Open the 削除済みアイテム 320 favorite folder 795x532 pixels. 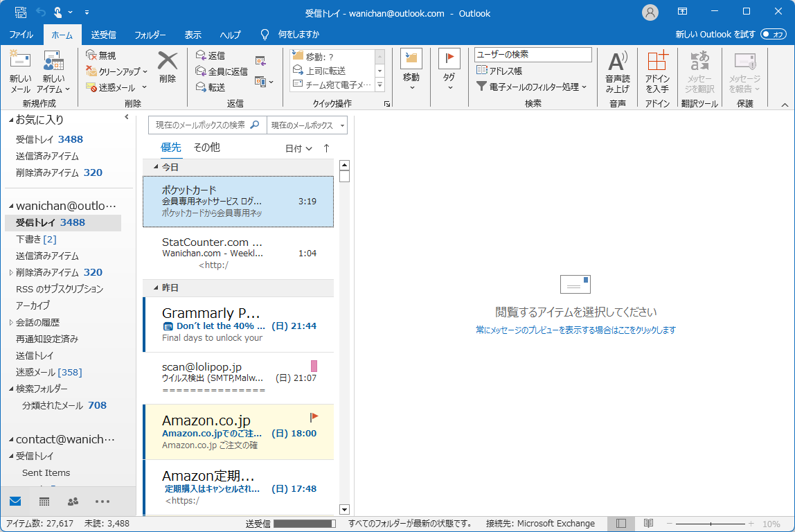59,172
